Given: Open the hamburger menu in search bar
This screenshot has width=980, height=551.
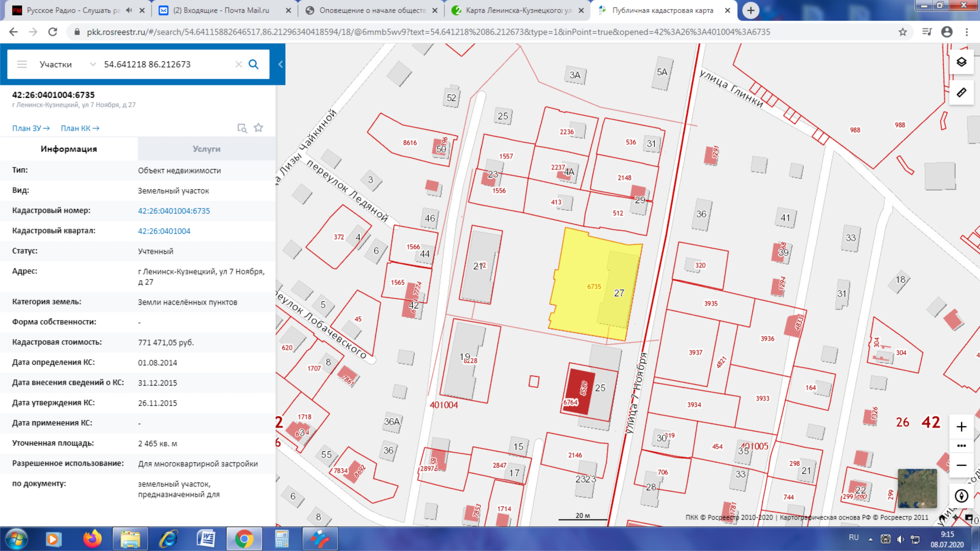Looking at the screenshot, I should click(x=22, y=64).
